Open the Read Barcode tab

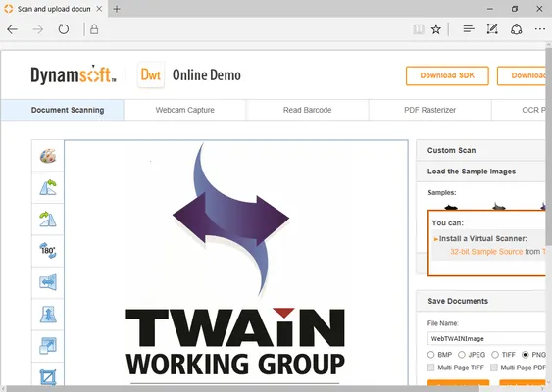(x=307, y=110)
